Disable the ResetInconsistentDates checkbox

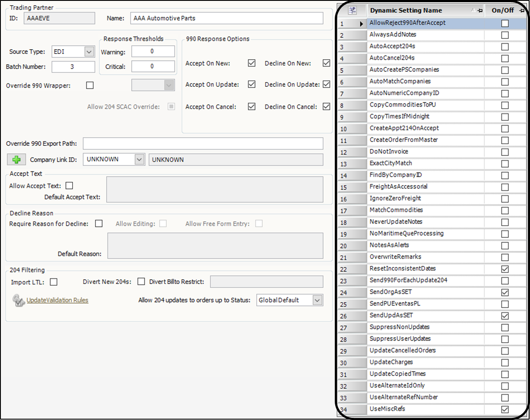tap(505, 269)
